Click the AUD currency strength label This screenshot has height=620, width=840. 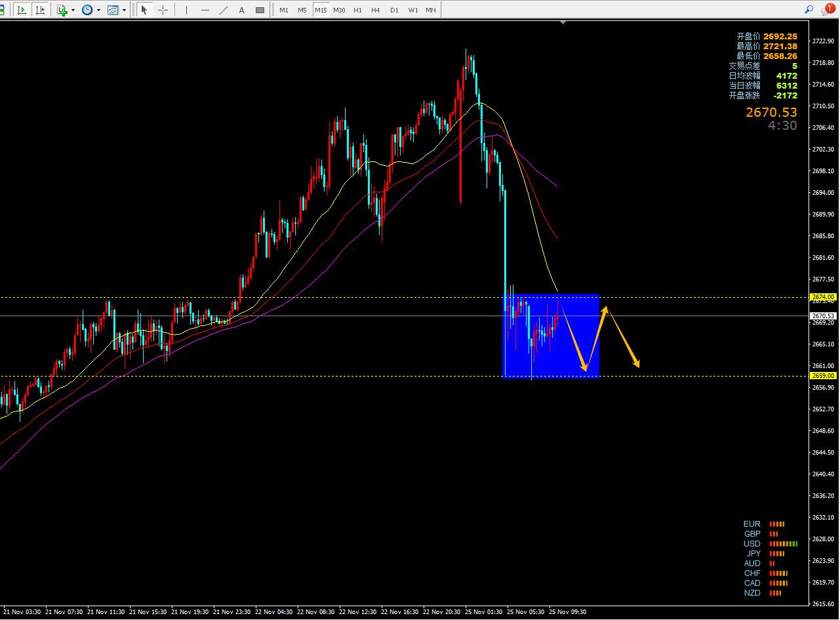point(752,564)
